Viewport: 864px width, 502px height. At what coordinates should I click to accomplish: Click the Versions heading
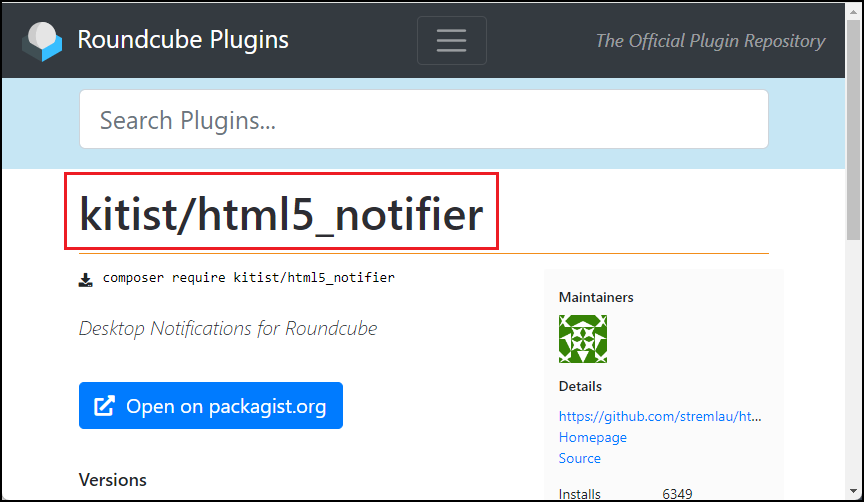pyautogui.click(x=112, y=480)
